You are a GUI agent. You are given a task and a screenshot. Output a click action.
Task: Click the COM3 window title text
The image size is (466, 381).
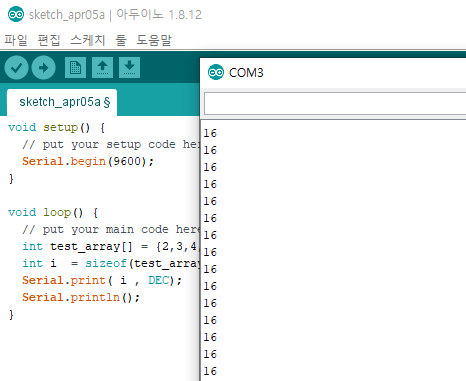point(246,73)
